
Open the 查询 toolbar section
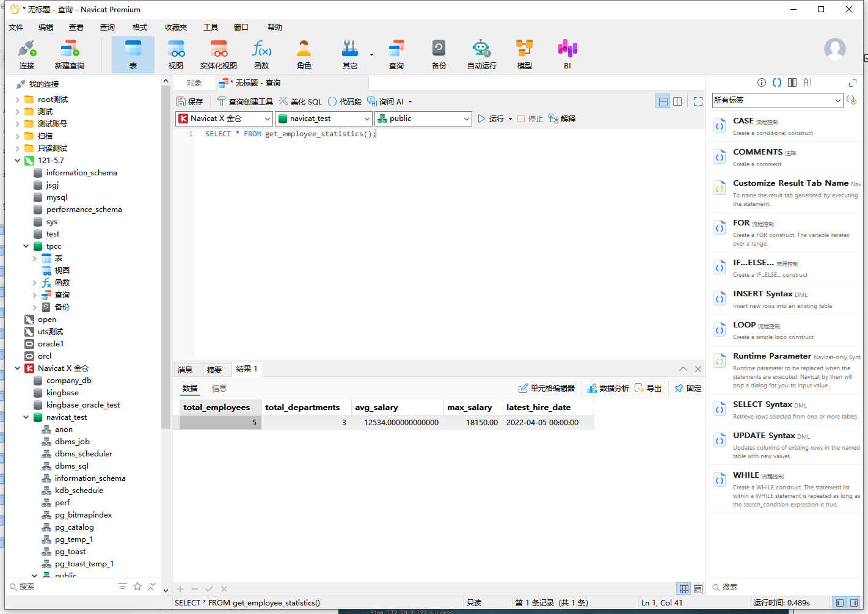click(396, 54)
